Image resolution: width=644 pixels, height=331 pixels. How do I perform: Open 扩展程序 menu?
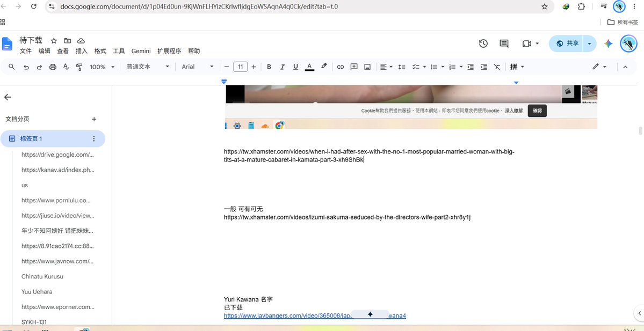[x=169, y=52]
